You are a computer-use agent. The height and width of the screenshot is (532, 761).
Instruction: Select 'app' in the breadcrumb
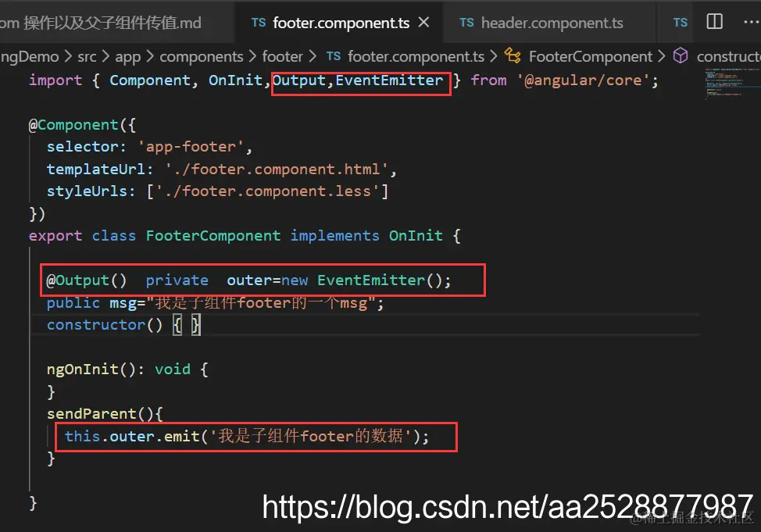point(127,57)
